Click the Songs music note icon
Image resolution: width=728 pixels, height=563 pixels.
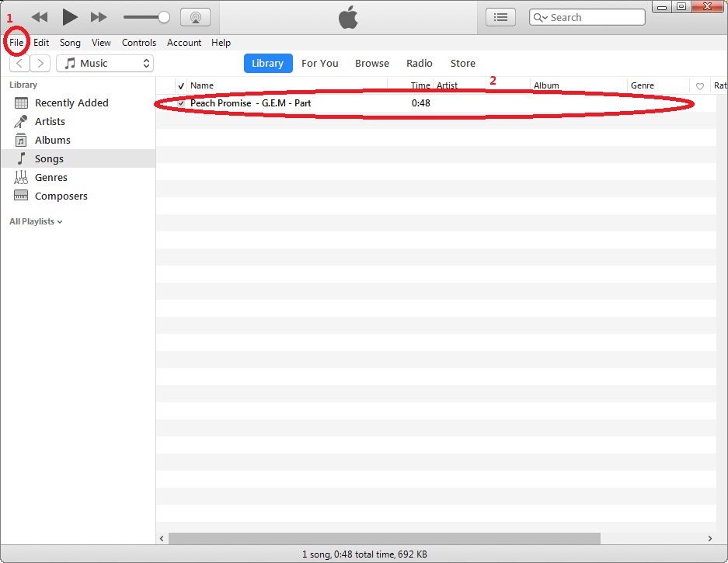tap(21, 158)
